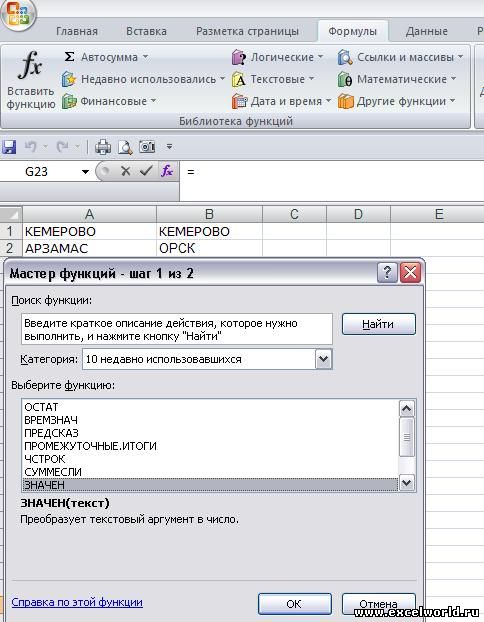The image size is (484, 622).
Task: Open the Office button round logo
Action: 17,15
